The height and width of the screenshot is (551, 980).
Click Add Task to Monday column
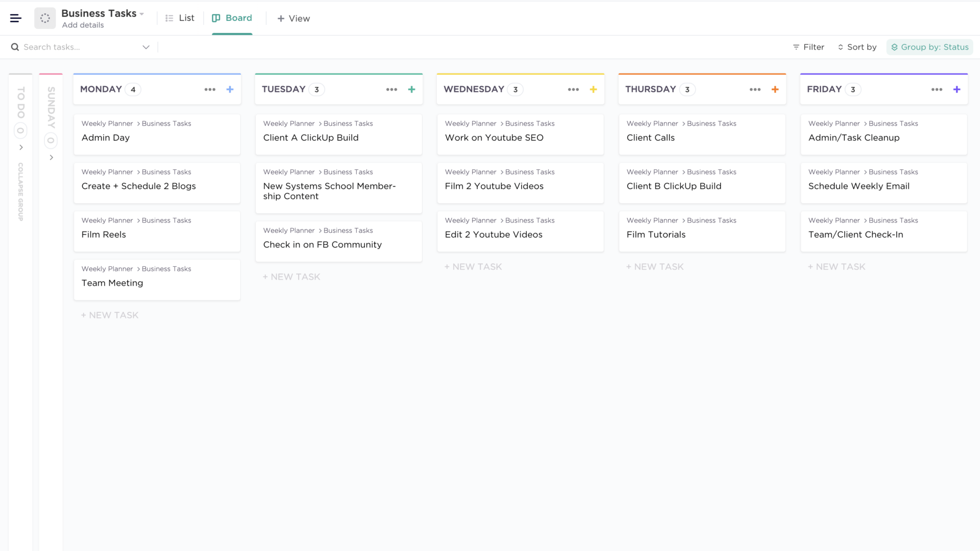229,89
